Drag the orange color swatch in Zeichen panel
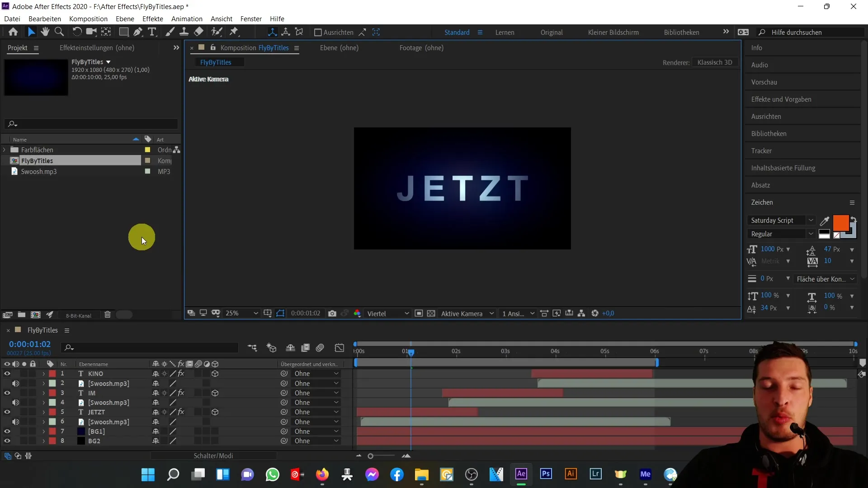Screen dimensions: 868x488 pyautogui.click(x=841, y=222)
